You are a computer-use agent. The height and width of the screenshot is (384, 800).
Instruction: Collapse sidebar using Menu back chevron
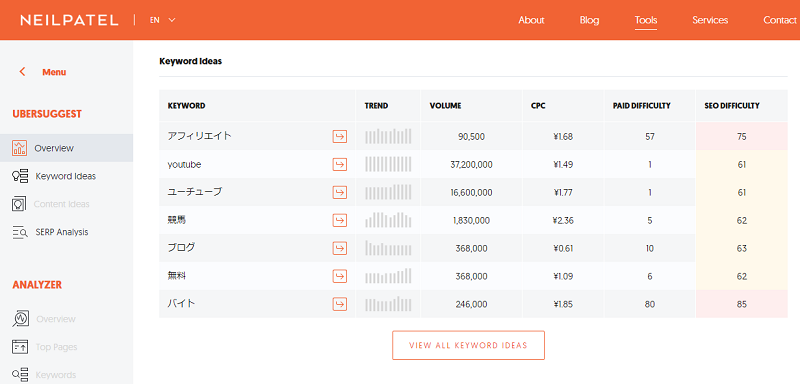tap(22, 72)
